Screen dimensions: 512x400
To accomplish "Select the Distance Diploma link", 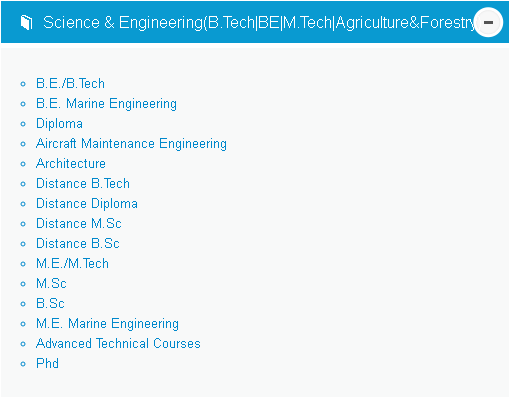I will (x=87, y=204).
